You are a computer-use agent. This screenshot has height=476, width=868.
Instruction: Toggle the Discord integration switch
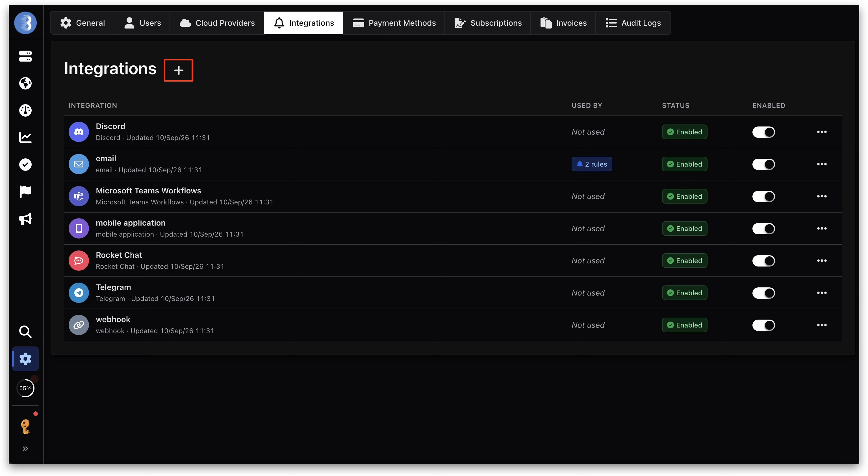763,132
